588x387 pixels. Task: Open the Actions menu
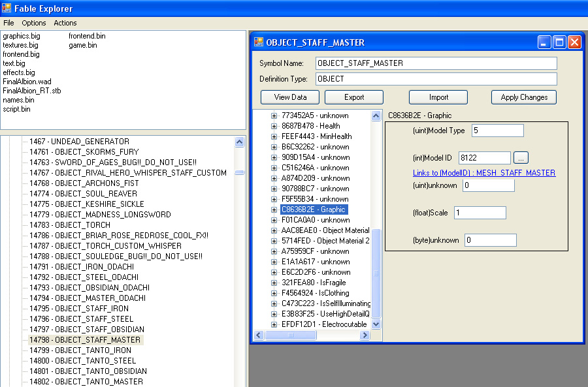[65, 23]
